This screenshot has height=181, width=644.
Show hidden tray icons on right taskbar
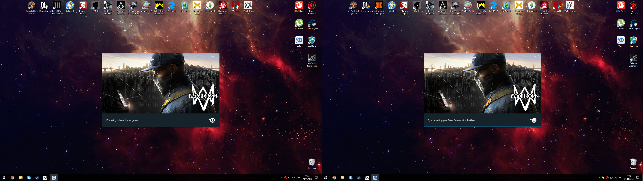point(599,178)
